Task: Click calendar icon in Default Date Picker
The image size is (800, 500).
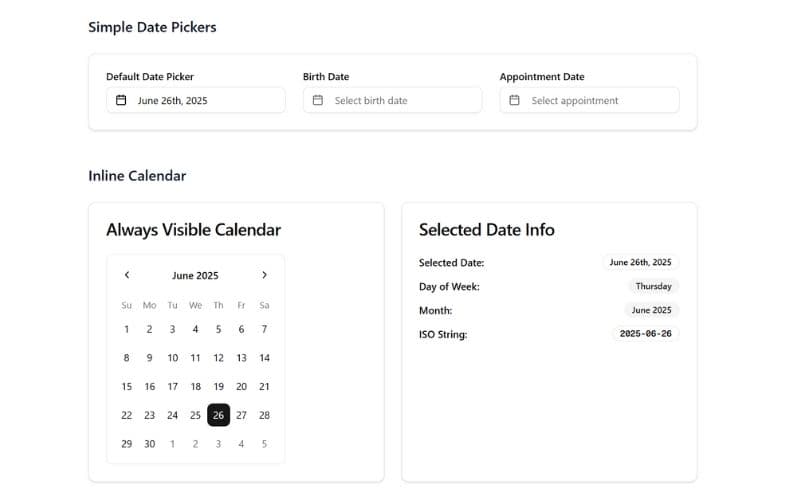Action: click(121, 100)
